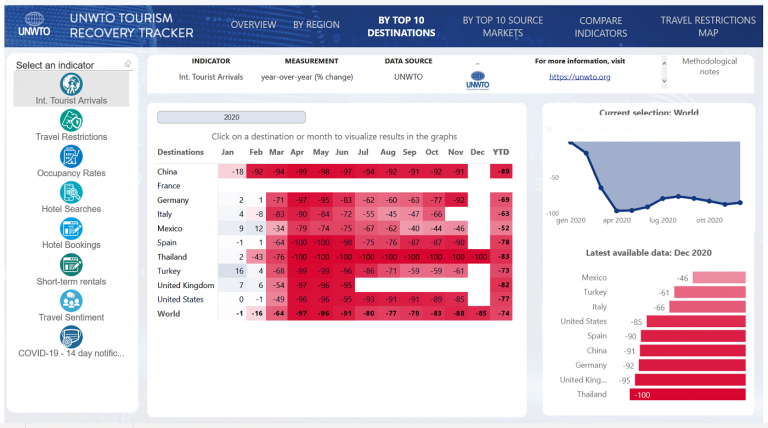Screen dimensions: 768x428
Task: Click China's YTD value -89
Action: click(501, 171)
